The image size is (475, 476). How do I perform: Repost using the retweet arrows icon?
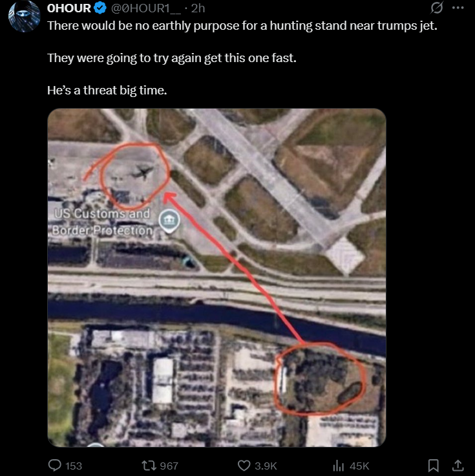149,466
